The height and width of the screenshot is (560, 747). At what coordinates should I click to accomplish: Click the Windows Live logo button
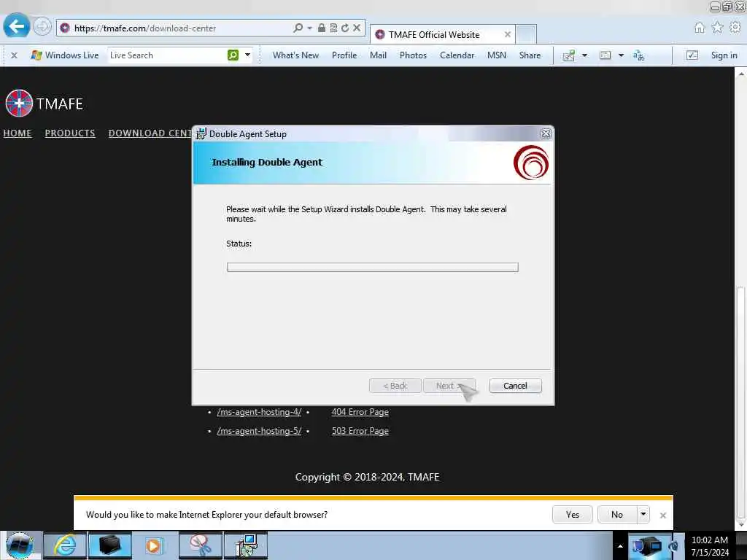point(65,55)
